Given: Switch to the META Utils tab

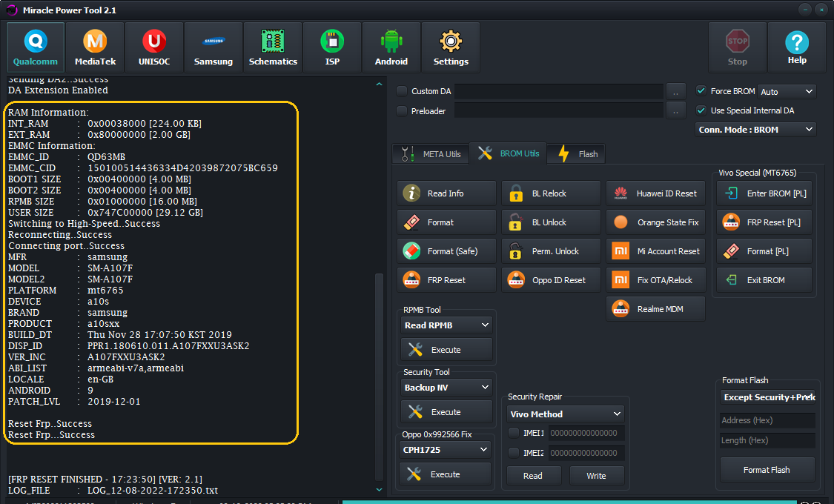Looking at the screenshot, I should [431, 154].
